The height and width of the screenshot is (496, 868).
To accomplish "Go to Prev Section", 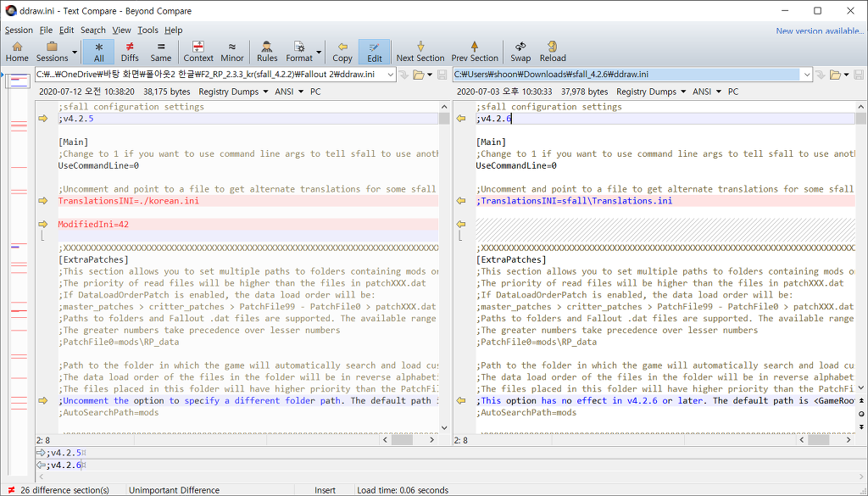I will [475, 51].
